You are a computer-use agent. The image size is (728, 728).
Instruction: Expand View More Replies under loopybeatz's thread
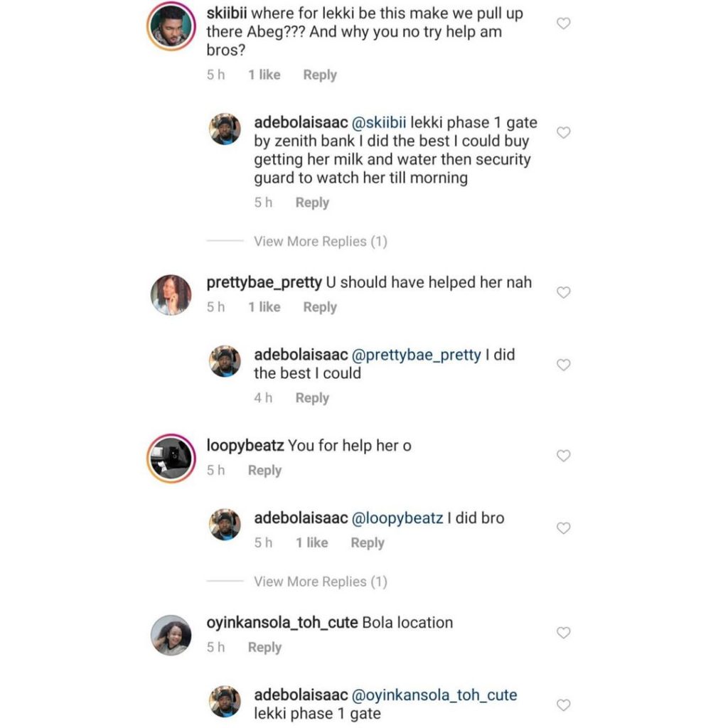point(320,582)
